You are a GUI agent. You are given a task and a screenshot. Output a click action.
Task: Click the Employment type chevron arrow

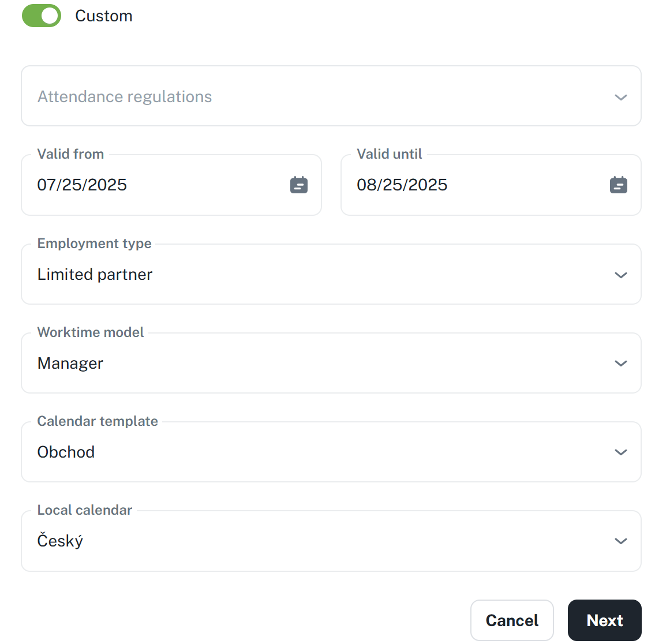(621, 275)
